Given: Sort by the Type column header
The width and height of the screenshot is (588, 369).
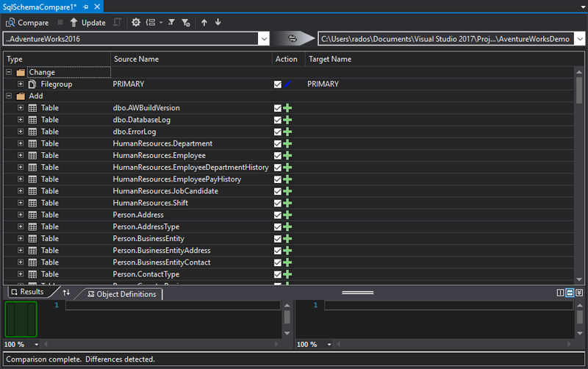Looking at the screenshot, I should [x=57, y=59].
